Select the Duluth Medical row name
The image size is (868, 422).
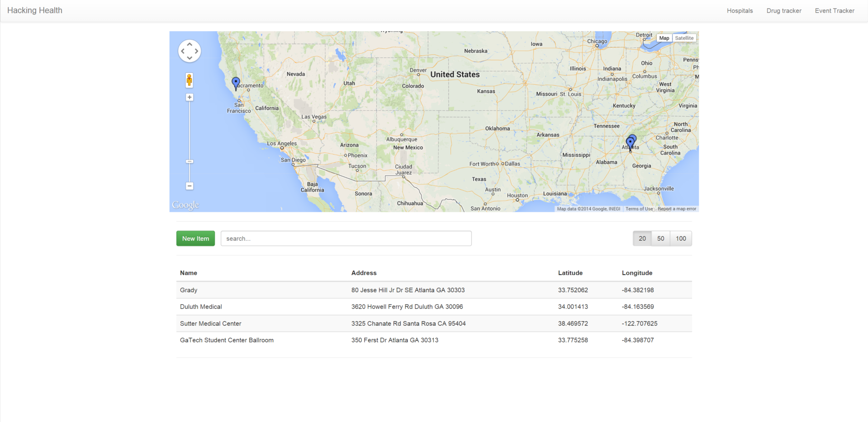point(201,307)
